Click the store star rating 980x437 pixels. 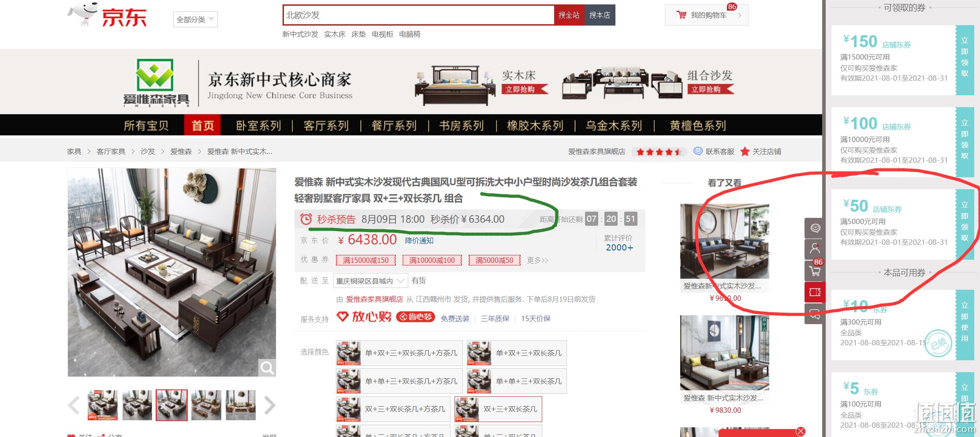pyautogui.click(x=659, y=152)
